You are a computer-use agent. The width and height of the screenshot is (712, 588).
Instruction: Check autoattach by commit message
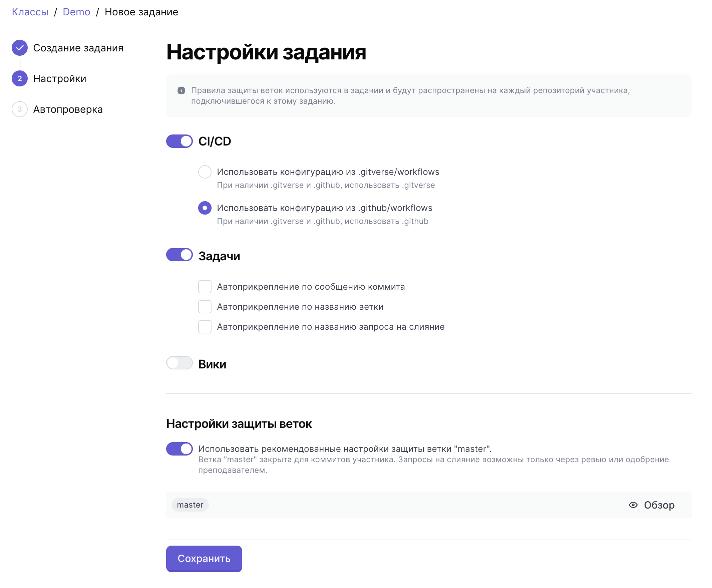[x=205, y=287]
